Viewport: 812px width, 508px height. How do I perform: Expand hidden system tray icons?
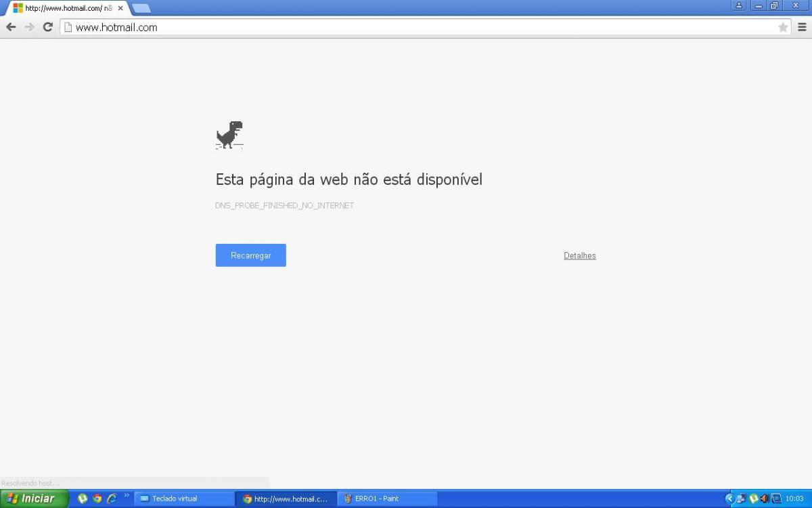click(729, 499)
